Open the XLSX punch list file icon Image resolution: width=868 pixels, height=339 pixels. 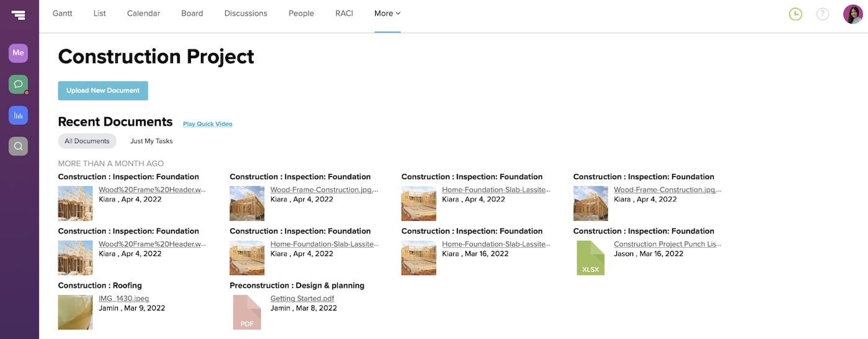coord(590,258)
